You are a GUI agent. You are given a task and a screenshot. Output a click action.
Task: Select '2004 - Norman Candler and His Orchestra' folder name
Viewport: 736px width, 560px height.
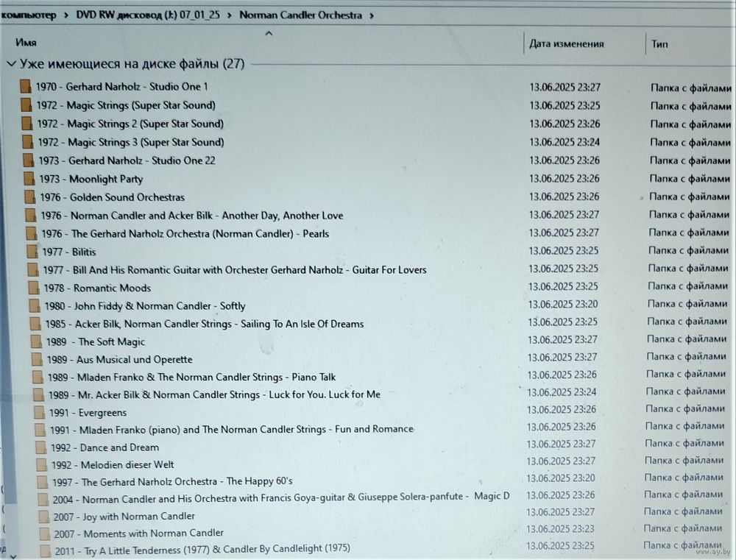281,497
